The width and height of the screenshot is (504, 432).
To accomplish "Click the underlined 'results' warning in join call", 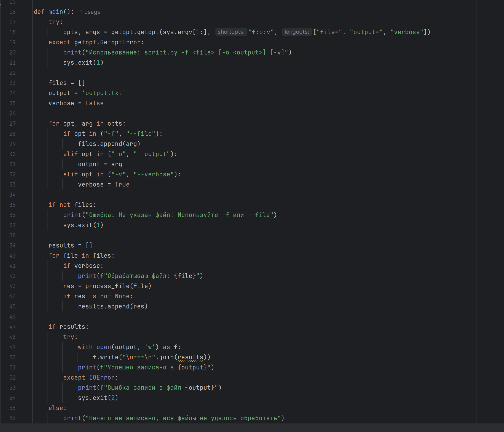I will (190, 357).
